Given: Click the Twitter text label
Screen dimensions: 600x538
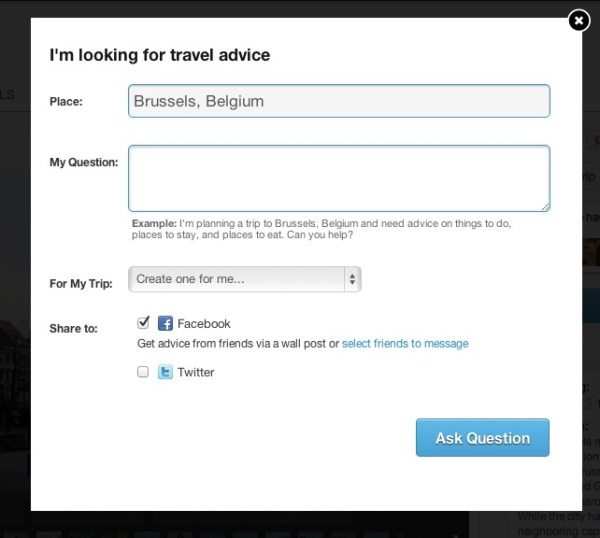Looking at the screenshot, I should pyautogui.click(x=196, y=372).
